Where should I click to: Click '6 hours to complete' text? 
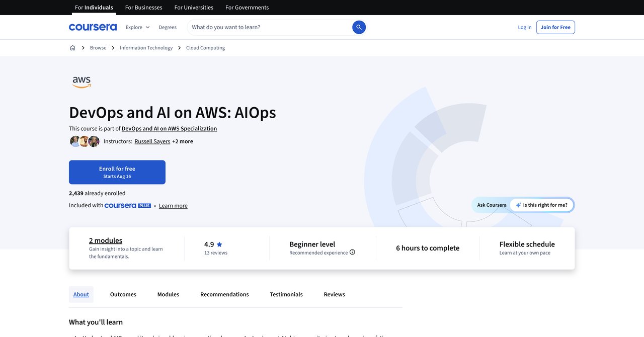(x=428, y=248)
